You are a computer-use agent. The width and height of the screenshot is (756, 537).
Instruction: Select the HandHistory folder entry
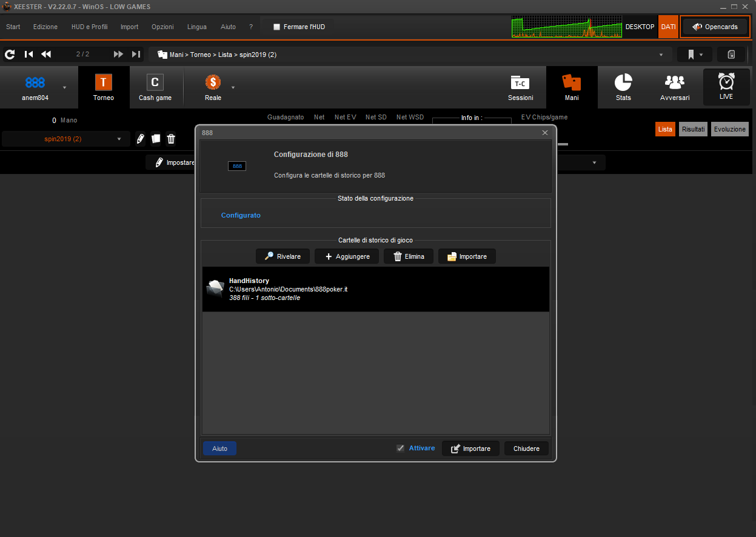point(376,289)
